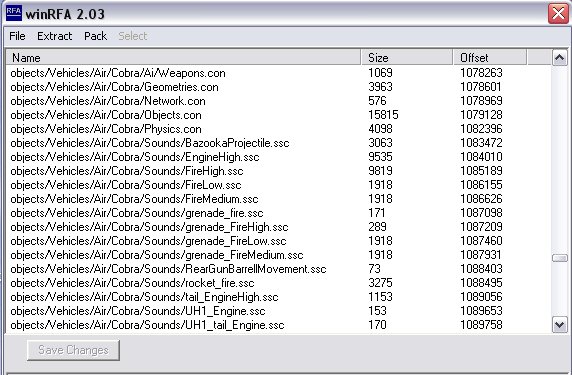572x375 pixels.
Task: Sort list by Size column header
Action: pyautogui.click(x=407, y=58)
